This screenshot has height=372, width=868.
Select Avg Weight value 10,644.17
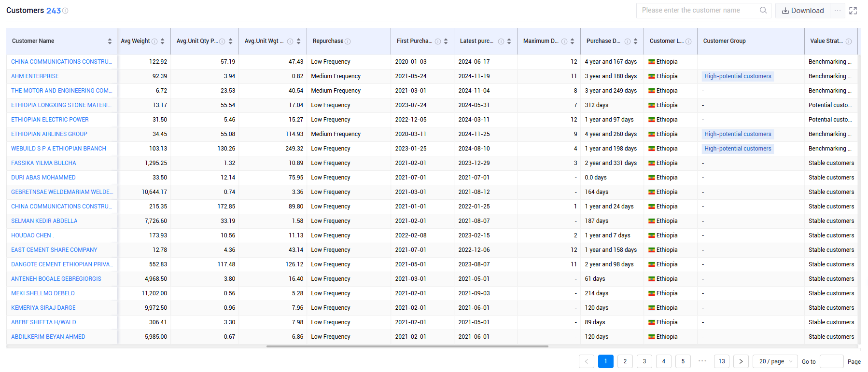click(x=154, y=192)
